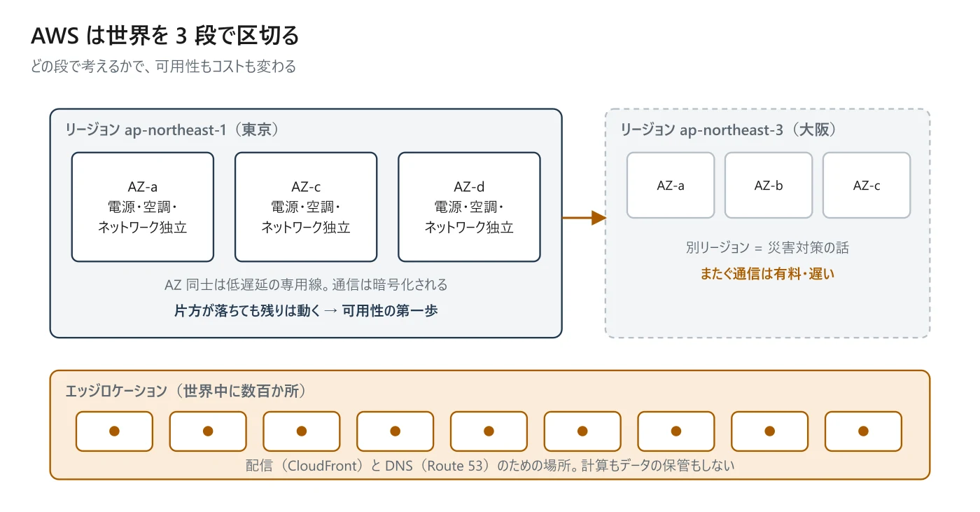Viewport: 980px width, 512px height.
Task: Select the AZ-c box in Osaka region
Action: [x=867, y=186]
